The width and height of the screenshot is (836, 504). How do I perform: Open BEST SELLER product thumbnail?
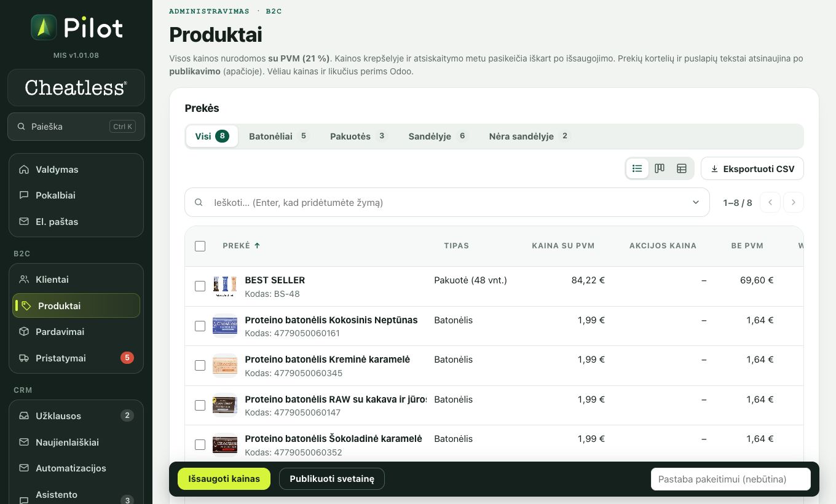coord(225,286)
